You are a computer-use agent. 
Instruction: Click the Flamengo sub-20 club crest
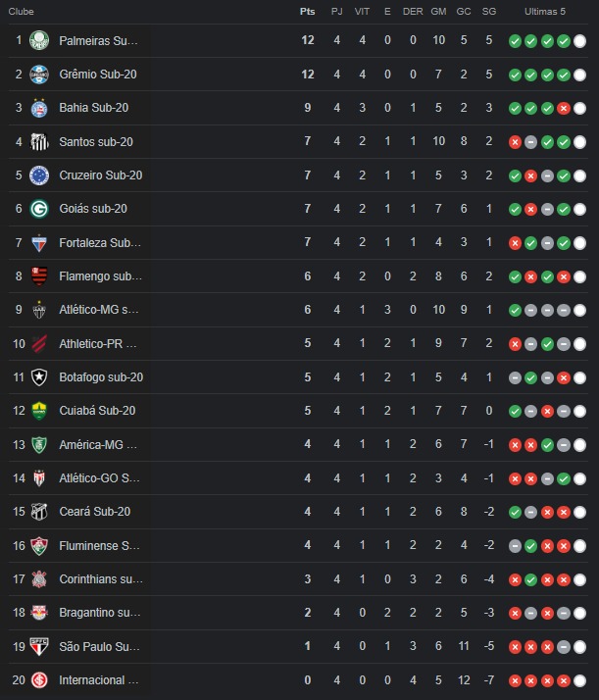tap(39, 276)
